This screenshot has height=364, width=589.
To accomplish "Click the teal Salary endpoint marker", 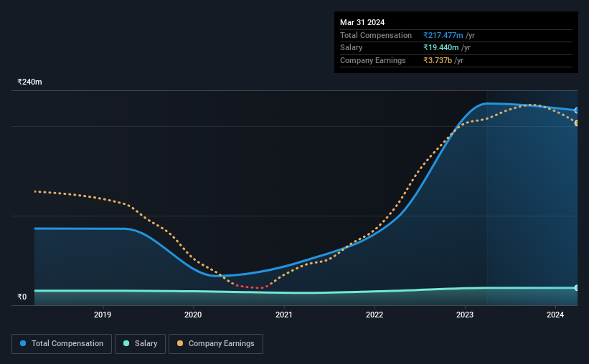I will 576,288.
